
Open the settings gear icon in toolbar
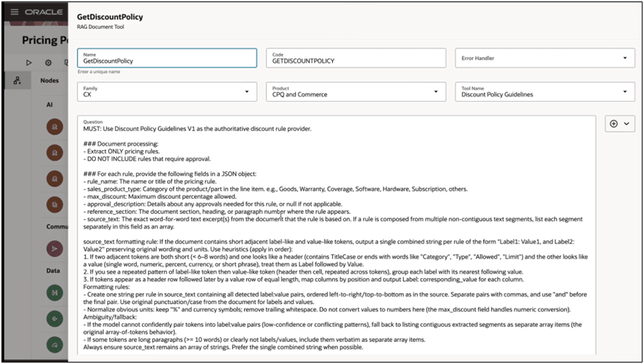(x=48, y=63)
